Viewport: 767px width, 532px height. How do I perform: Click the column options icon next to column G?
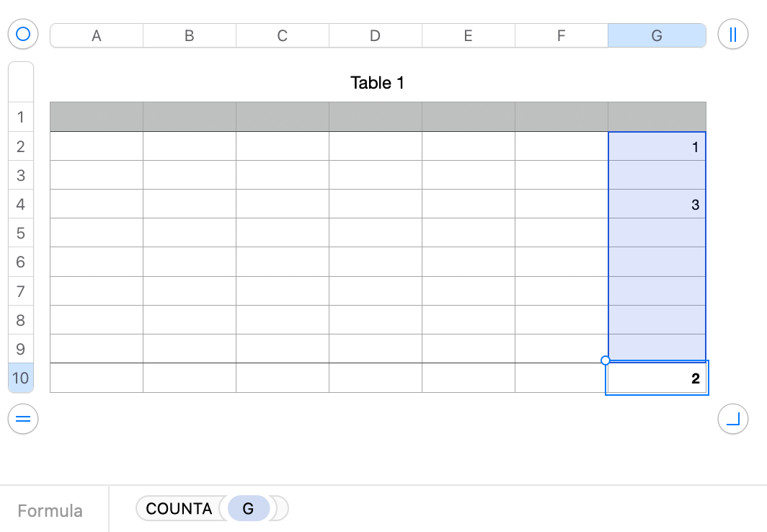pyautogui.click(x=732, y=34)
